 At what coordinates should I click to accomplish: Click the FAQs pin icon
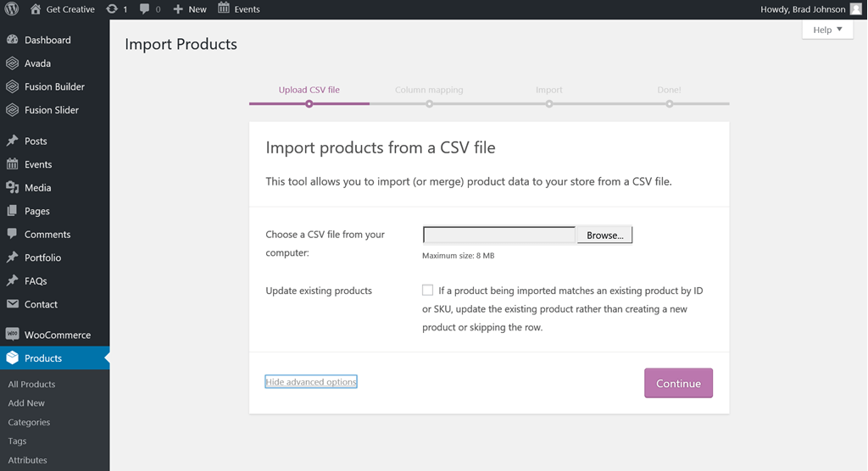coord(12,280)
